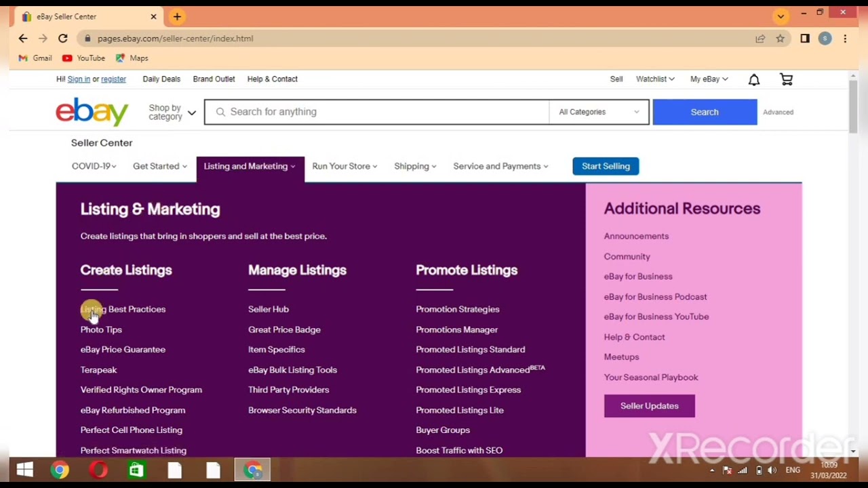Show hidden system tray icons

coord(712,470)
